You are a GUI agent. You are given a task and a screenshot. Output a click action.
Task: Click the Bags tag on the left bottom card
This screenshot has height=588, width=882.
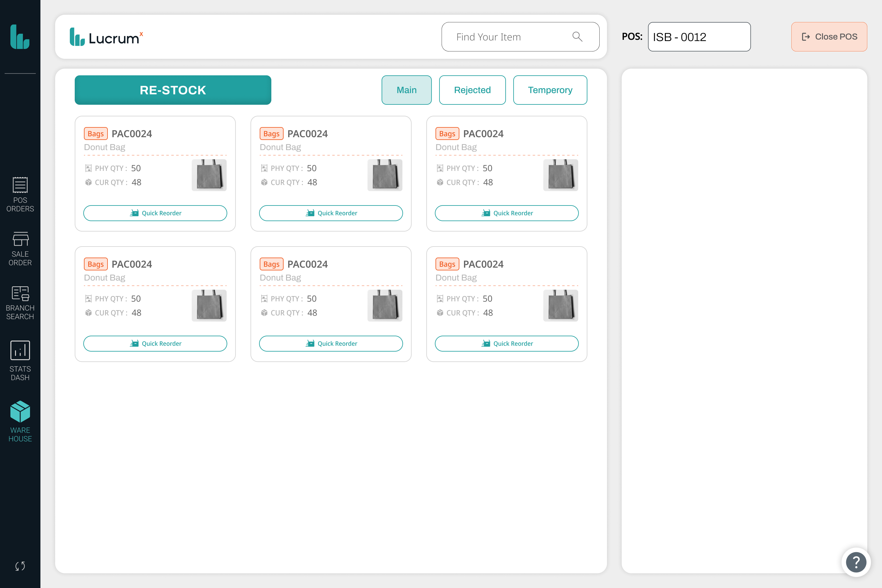click(x=96, y=264)
